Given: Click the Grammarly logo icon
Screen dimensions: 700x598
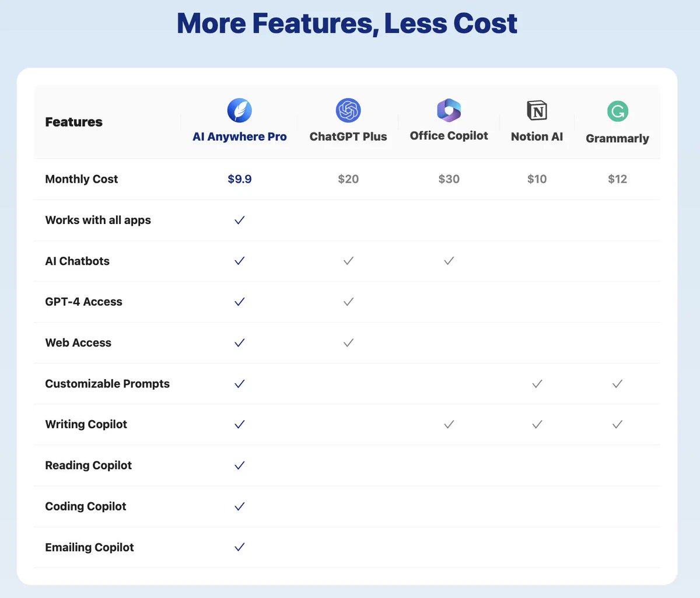Looking at the screenshot, I should [x=617, y=111].
